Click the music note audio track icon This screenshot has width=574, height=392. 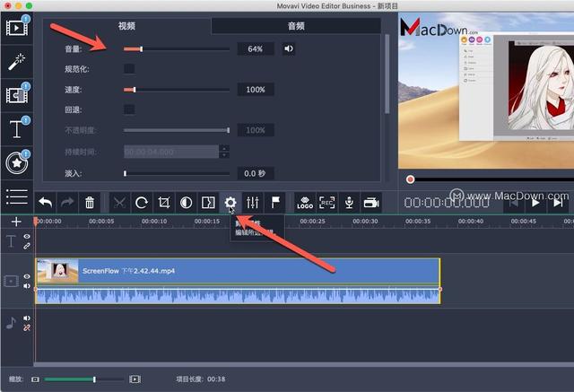pyautogui.click(x=11, y=323)
